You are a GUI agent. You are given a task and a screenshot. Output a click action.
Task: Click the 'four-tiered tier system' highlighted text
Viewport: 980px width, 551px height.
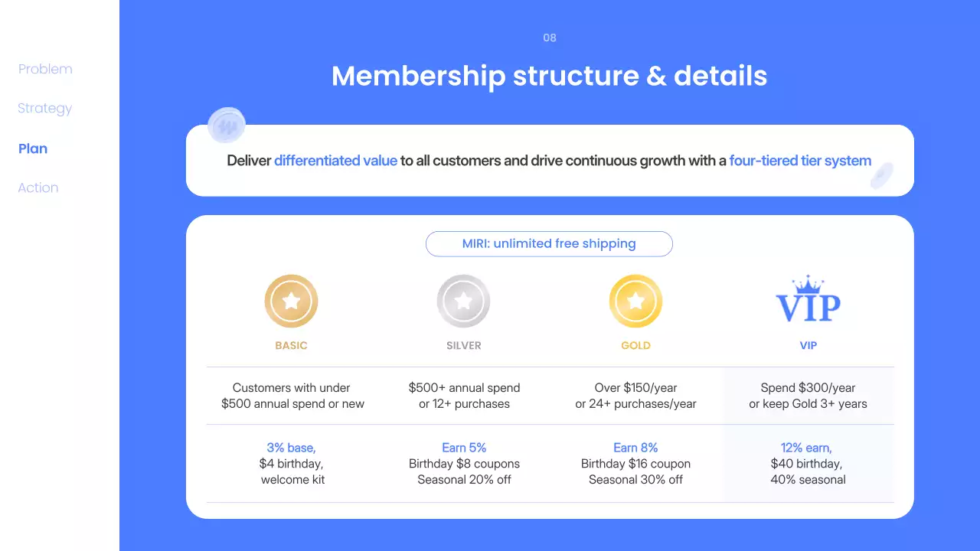(x=800, y=161)
